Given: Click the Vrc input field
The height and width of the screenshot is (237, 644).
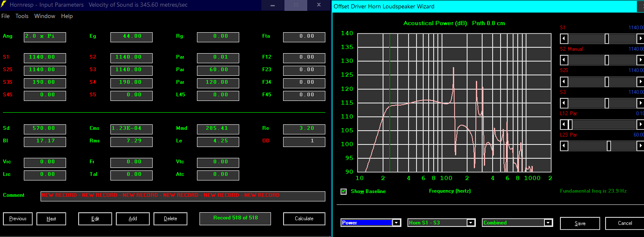Looking at the screenshot, I should click(45, 162).
